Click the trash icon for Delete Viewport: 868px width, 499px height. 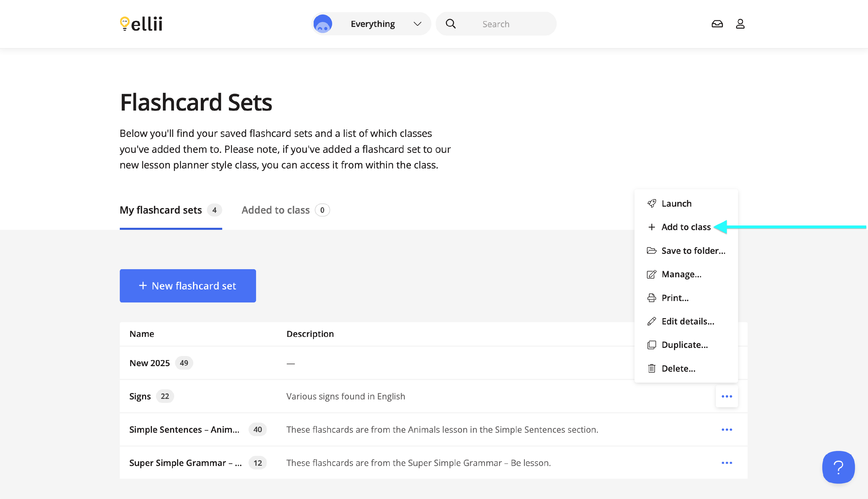(x=652, y=368)
